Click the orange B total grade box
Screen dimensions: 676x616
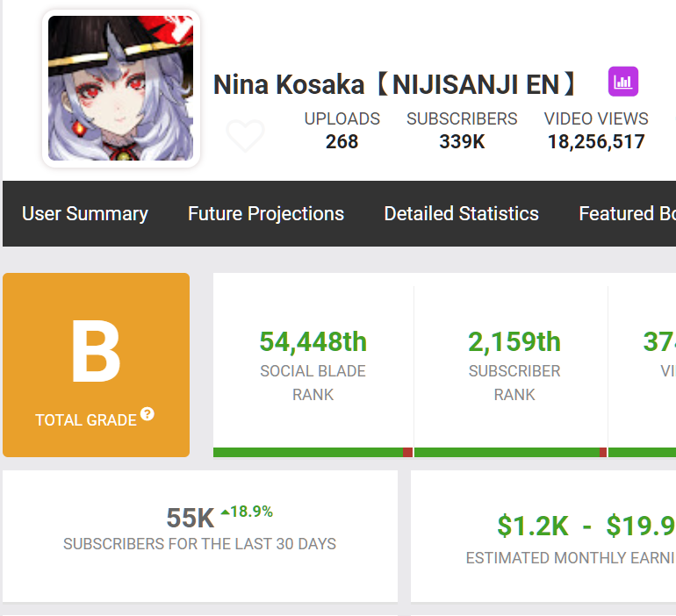[96, 364]
